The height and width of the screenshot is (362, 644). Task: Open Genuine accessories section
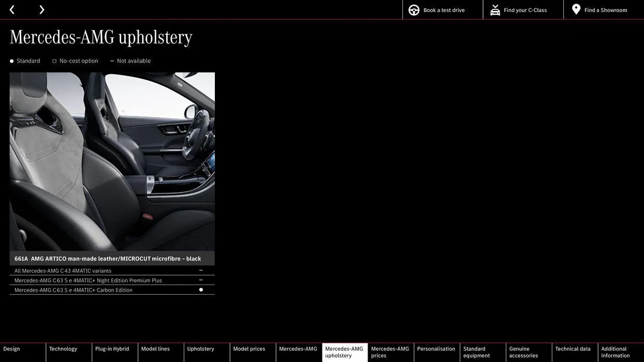[x=523, y=352]
